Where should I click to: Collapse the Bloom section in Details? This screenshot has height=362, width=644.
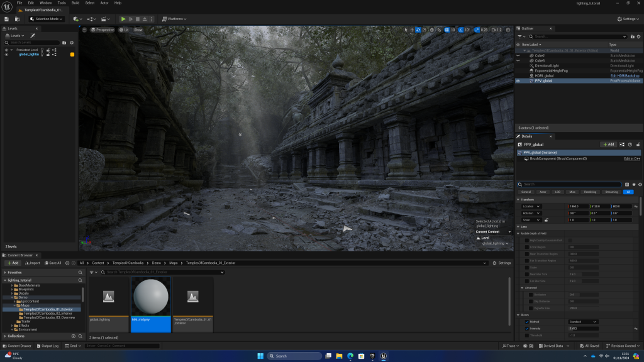[x=518, y=315]
